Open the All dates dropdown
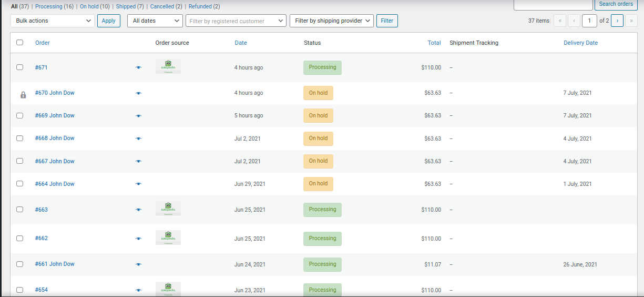The image size is (644, 297). tap(155, 21)
